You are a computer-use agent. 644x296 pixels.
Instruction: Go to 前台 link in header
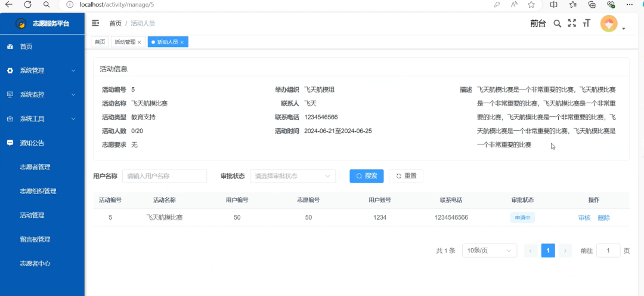[x=538, y=23]
